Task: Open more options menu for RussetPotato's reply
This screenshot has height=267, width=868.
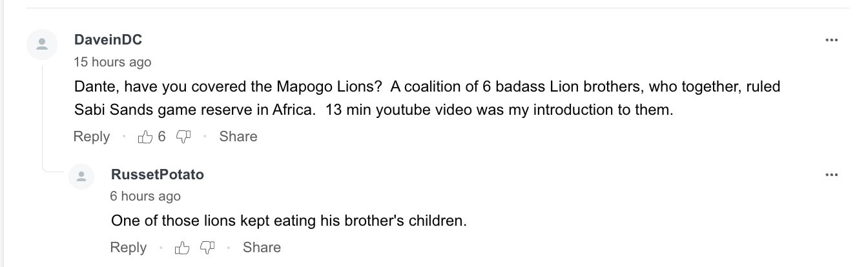Action: coord(831,175)
